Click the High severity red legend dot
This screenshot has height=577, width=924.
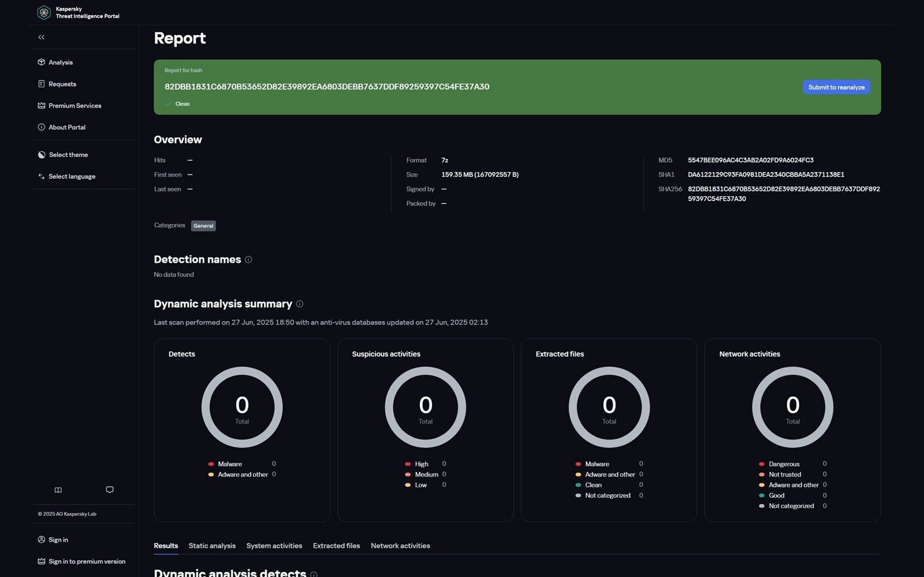tap(408, 464)
